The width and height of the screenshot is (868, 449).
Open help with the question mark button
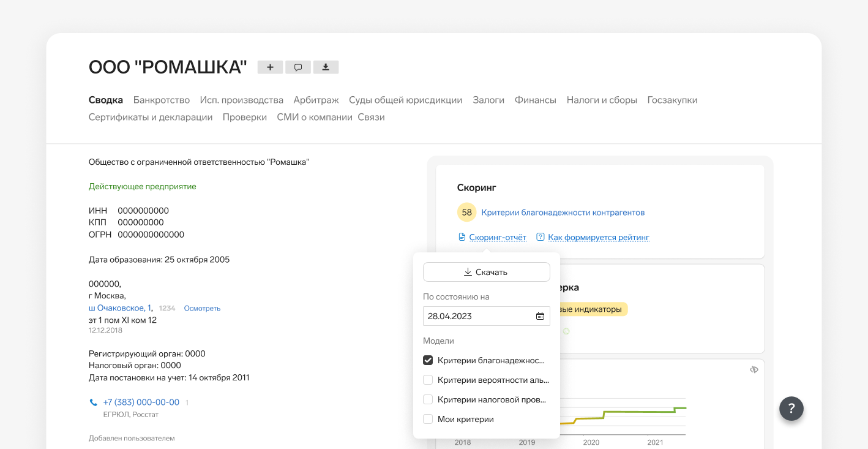point(791,408)
